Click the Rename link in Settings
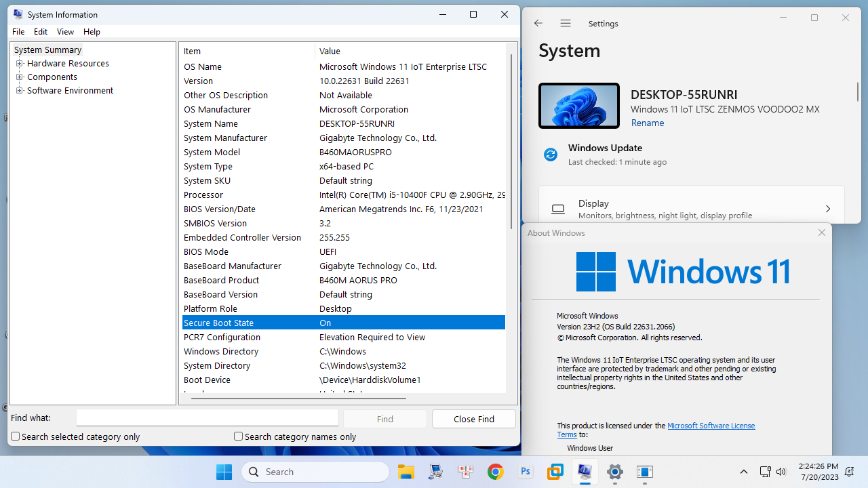This screenshot has height=488, width=868. pyautogui.click(x=648, y=123)
